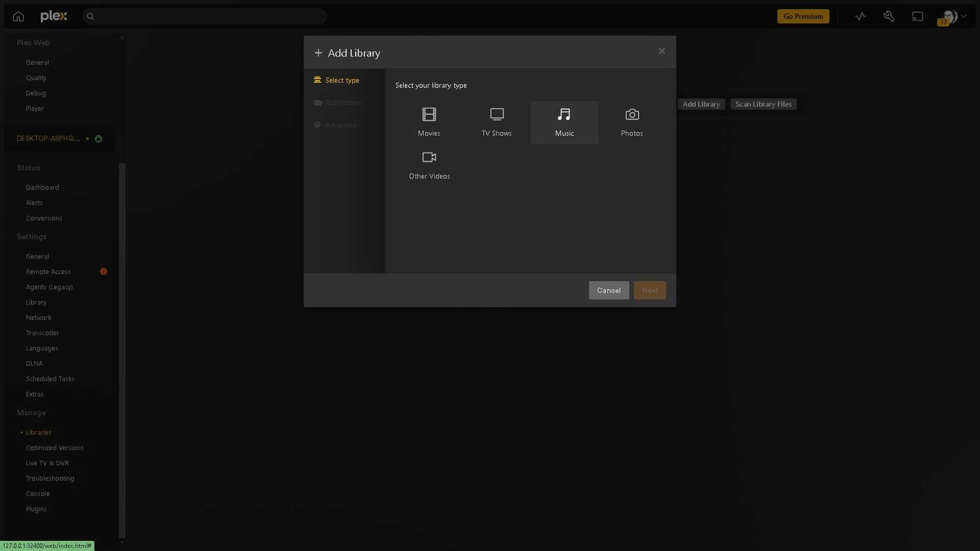Switch to the Select type step
The height and width of the screenshot is (551, 980).
click(x=342, y=80)
